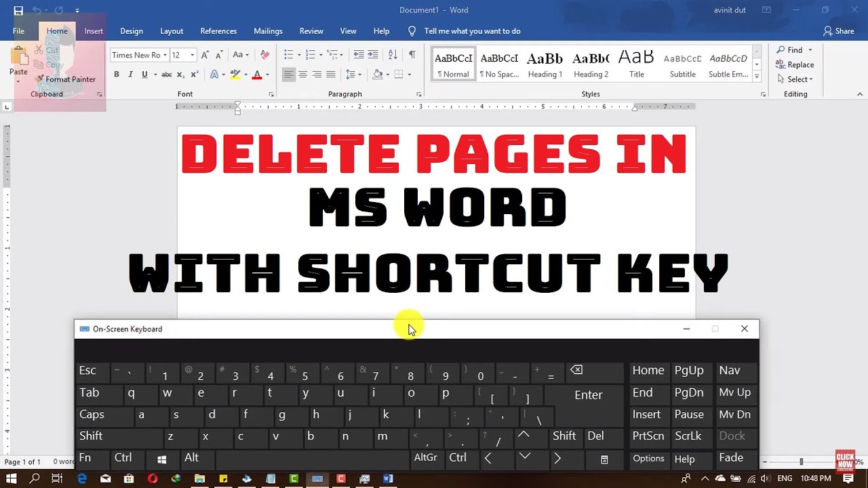The image size is (868, 488).
Task: Launch Microsoft Edge from the taskbar
Action: point(82,479)
